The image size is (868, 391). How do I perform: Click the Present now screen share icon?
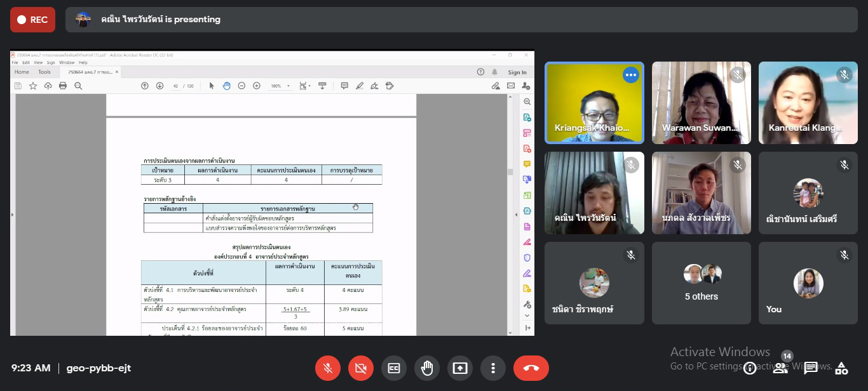point(460,368)
